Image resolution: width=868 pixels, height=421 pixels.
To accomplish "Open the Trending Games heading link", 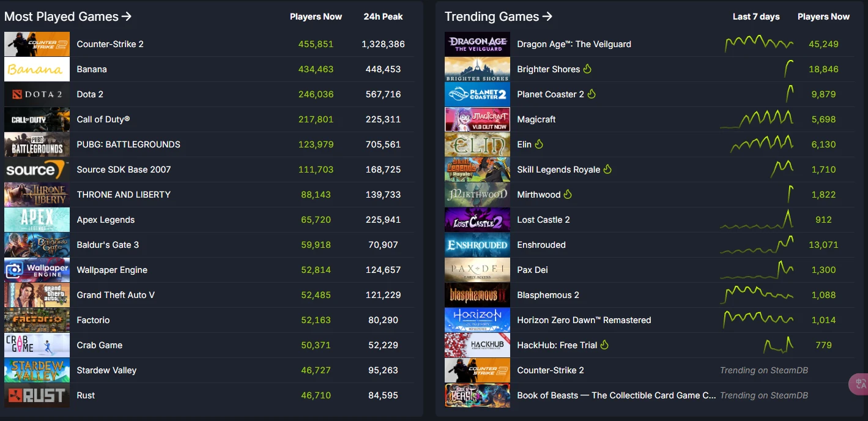I will tap(498, 17).
